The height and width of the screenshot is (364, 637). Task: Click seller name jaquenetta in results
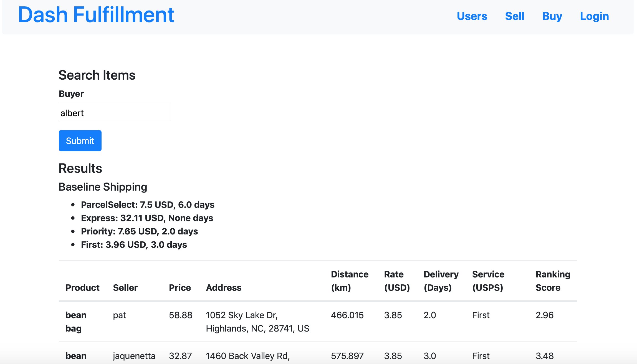pyautogui.click(x=134, y=356)
